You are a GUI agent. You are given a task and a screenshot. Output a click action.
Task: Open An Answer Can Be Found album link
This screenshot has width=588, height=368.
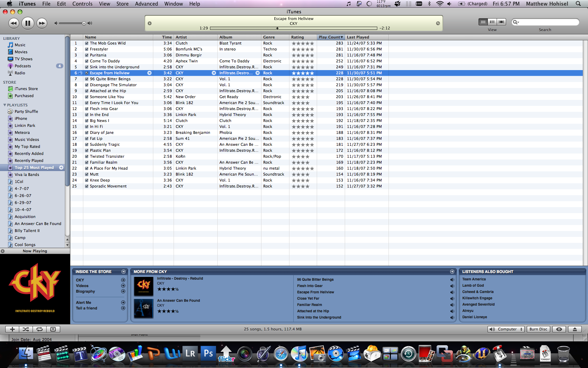pos(178,300)
